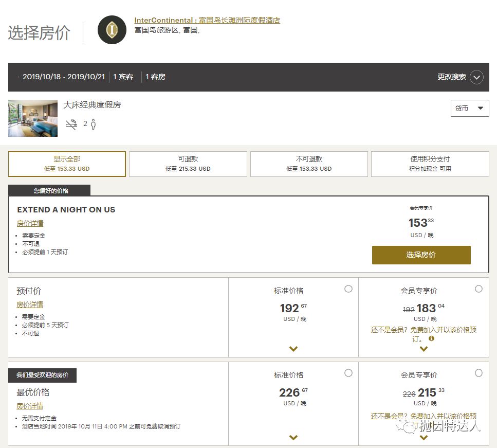Click the 无需支付定金 bullet

39,418
